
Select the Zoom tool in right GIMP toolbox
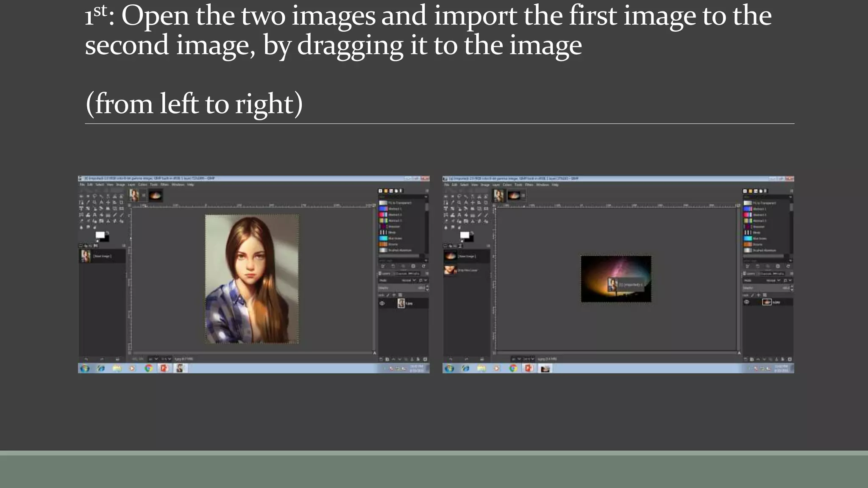point(459,202)
